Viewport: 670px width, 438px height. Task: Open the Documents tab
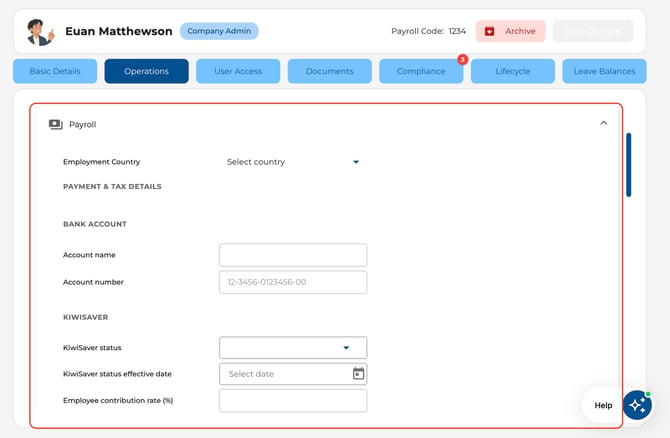point(329,71)
